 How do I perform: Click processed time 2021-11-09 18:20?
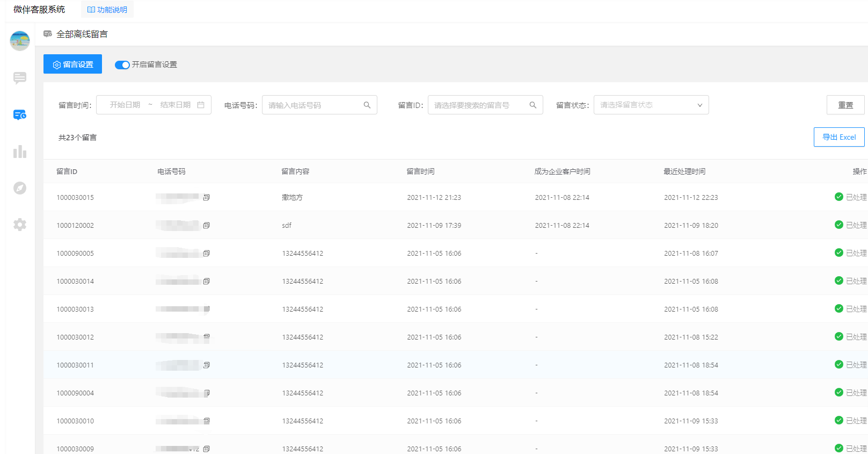691,225
